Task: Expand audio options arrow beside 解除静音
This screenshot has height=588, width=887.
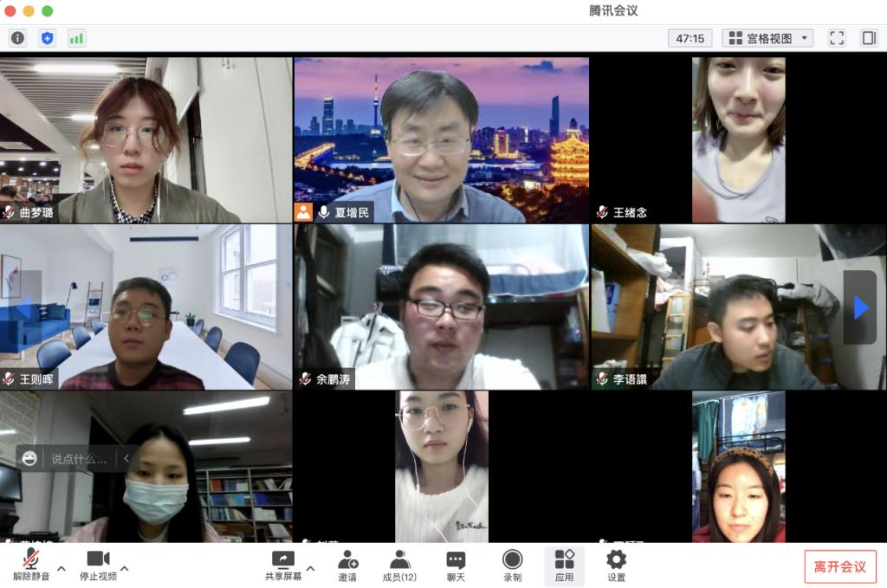Action: point(62,568)
